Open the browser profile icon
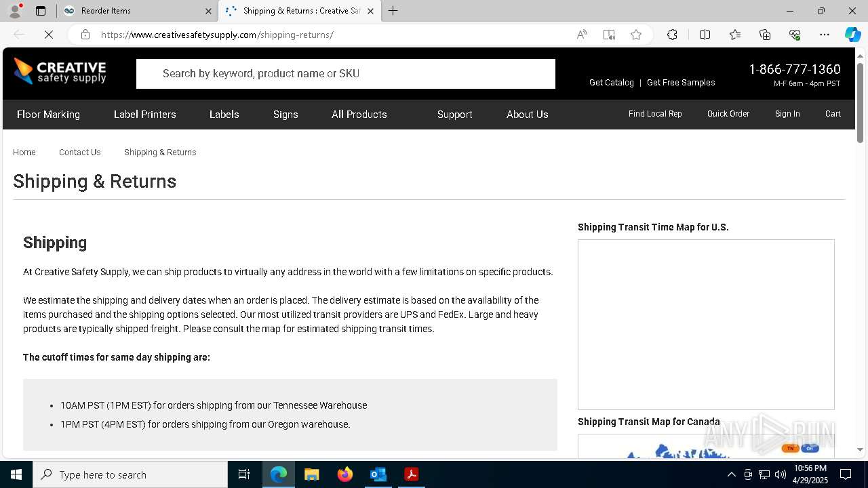868x488 pixels. tap(15, 11)
